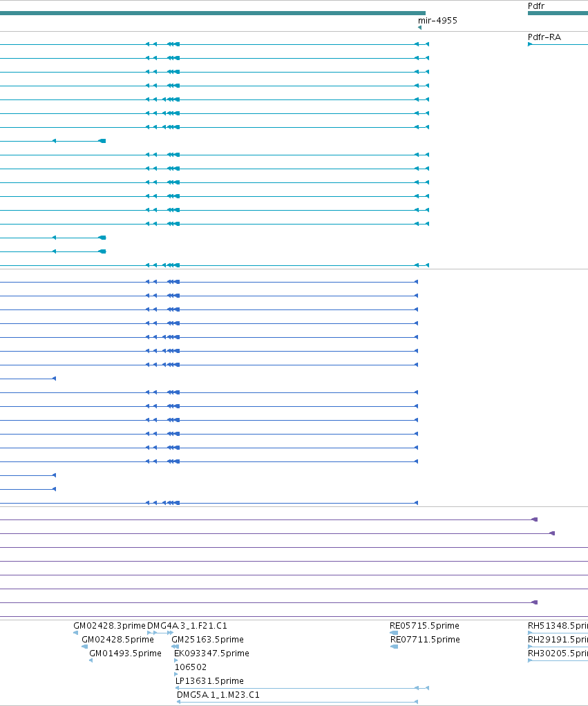The height and width of the screenshot is (706, 588).
Task: Select the Pdfr-RA transcript glyph line
Action: coord(558,44)
